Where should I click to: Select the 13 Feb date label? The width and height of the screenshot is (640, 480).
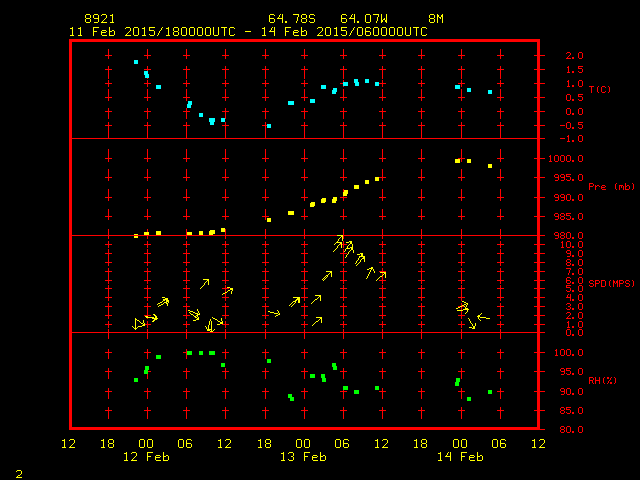point(303,457)
